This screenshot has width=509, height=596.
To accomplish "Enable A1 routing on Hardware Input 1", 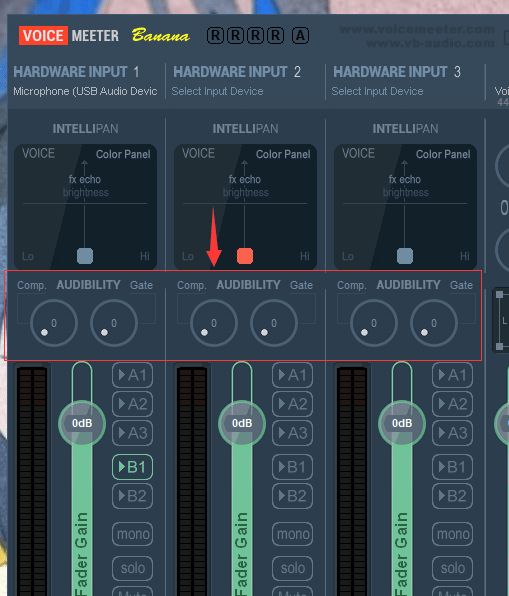I will click(x=132, y=375).
